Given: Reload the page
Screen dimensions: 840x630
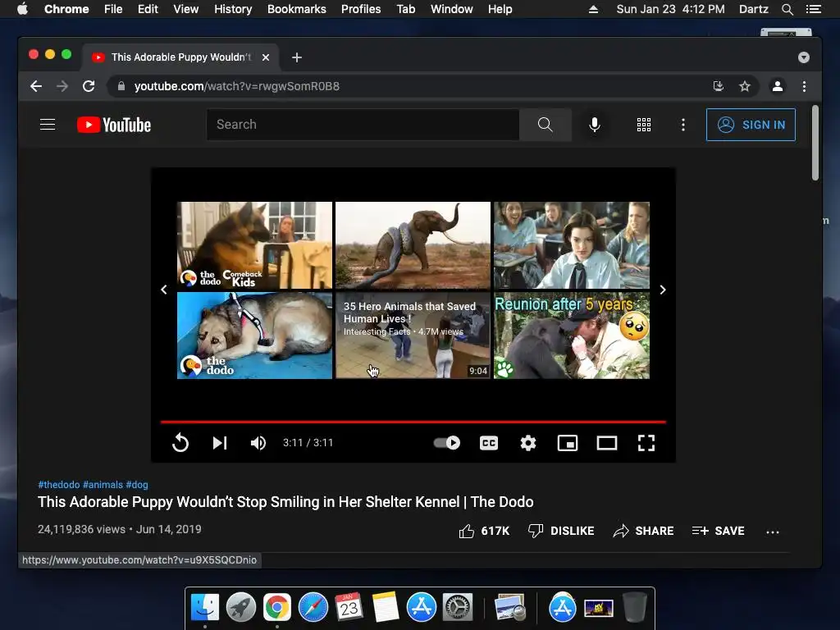Looking at the screenshot, I should (x=89, y=86).
